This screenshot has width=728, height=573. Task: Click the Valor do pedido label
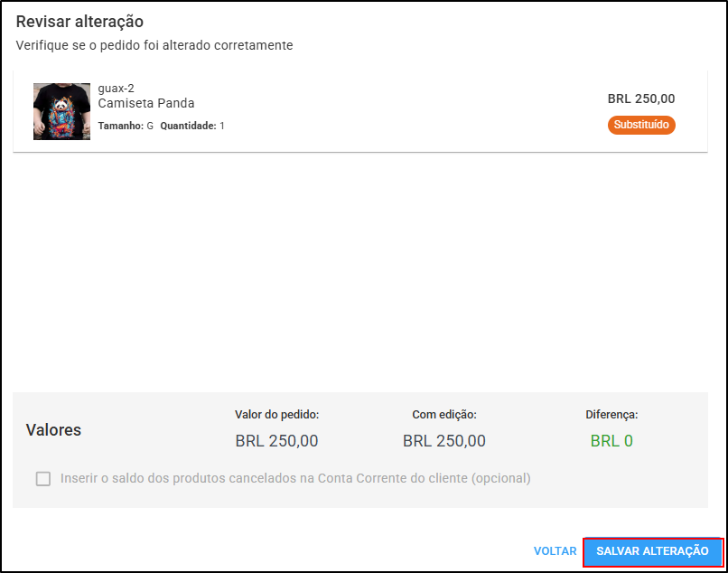[x=276, y=415]
